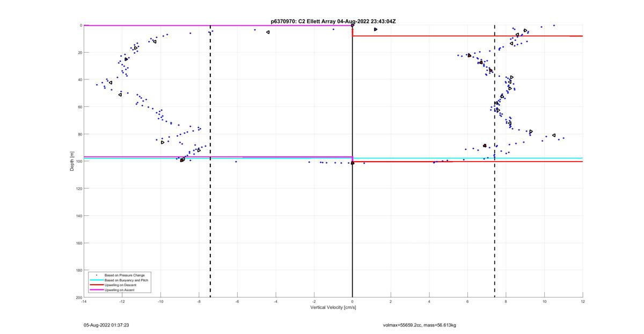The height and width of the screenshot is (334, 644).
Task: Click x-axis tick label '-6'
Action: (237, 302)
